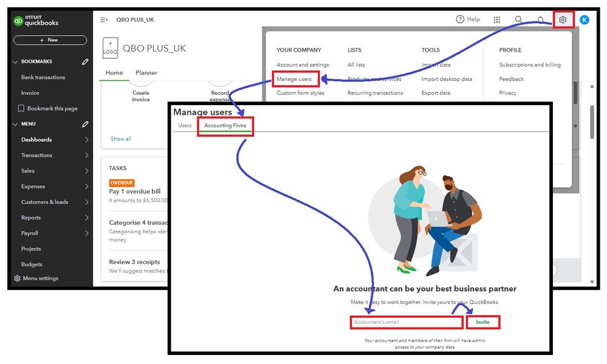
Task: Edit menu with the pencil icon
Action: coord(85,124)
